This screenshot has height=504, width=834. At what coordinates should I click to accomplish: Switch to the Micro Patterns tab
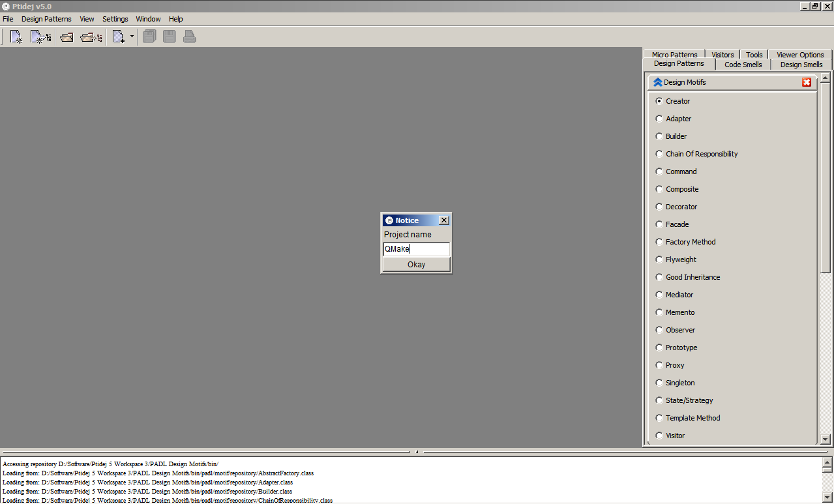[x=674, y=55]
